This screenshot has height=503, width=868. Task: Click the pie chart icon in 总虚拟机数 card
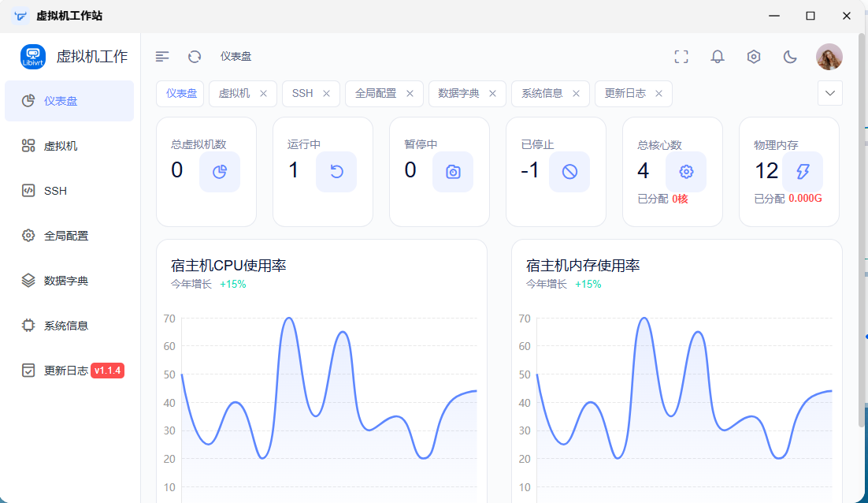[220, 172]
